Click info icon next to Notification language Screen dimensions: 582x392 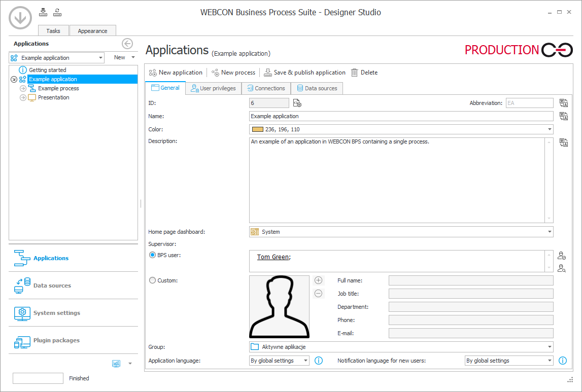(563, 361)
